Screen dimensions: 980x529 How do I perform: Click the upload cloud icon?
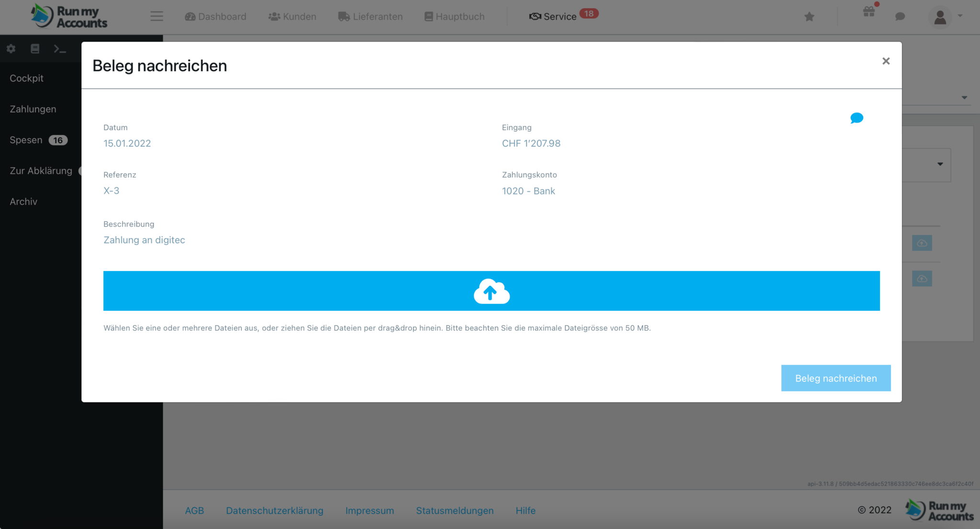(491, 291)
